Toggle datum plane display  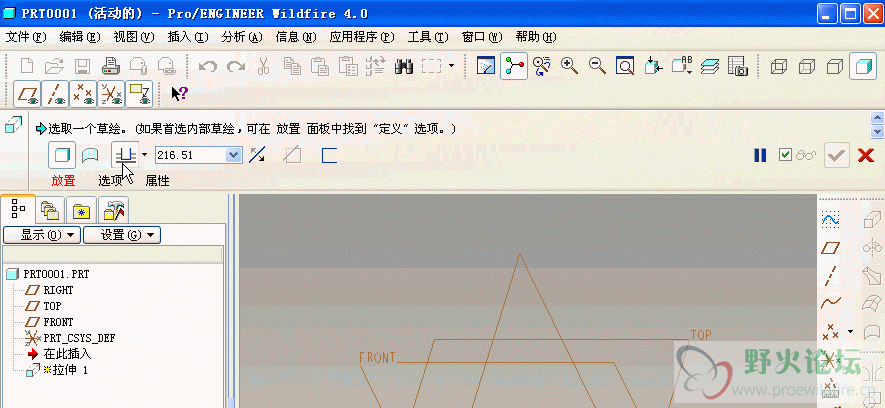click(x=27, y=94)
